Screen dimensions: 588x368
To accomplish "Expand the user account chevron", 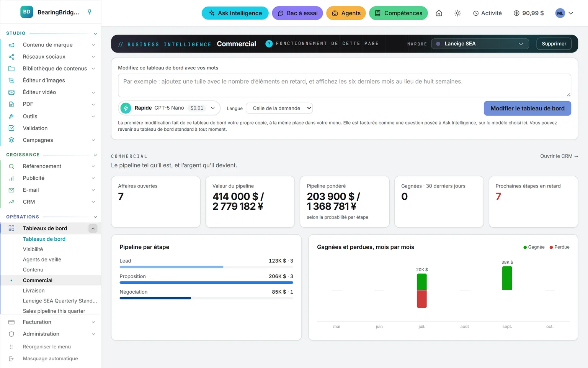I will pos(571,13).
